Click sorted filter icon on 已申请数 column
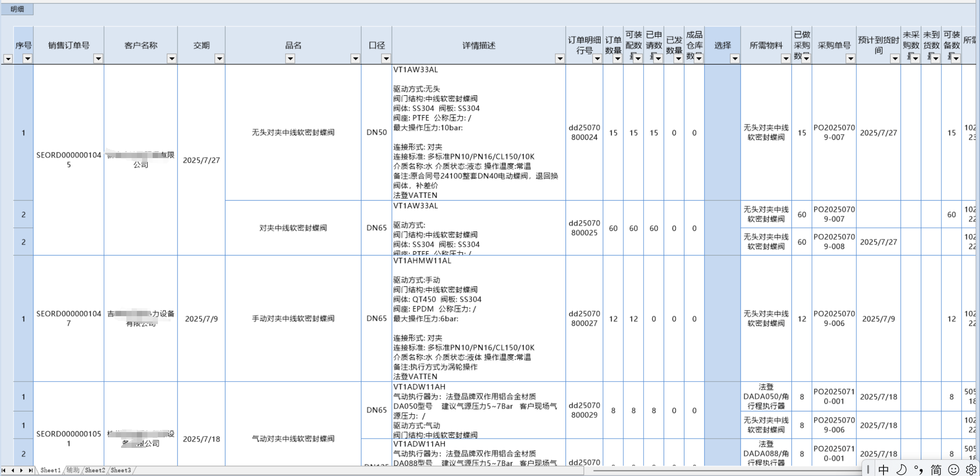The height and width of the screenshot is (476, 980). pos(657,58)
